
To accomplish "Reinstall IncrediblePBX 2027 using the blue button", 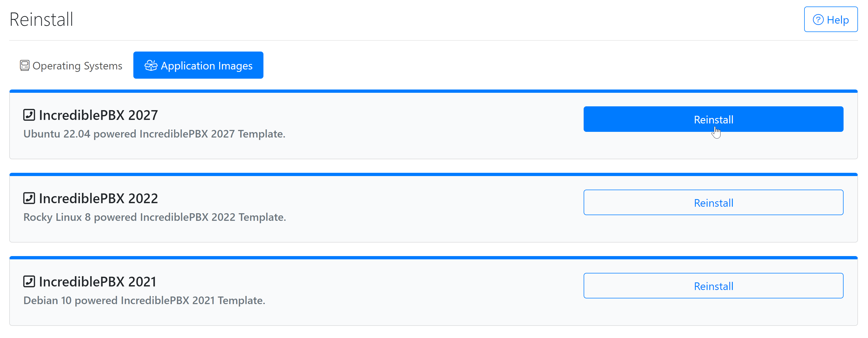I will (x=713, y=119).
